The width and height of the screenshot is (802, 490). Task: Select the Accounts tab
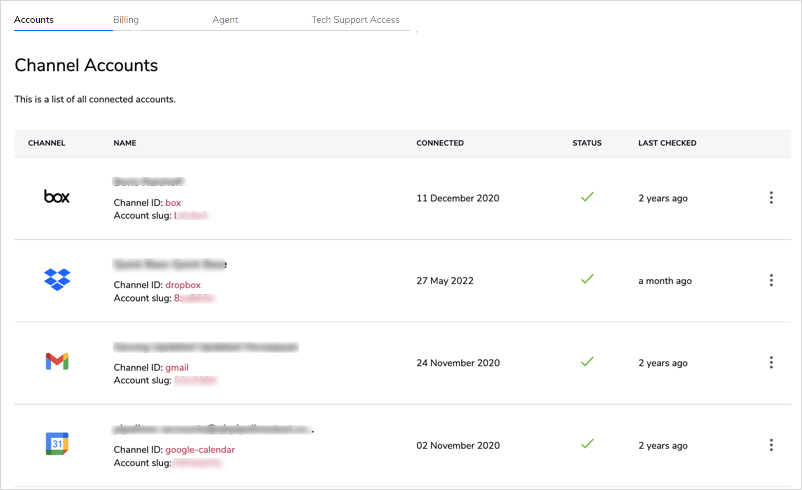tap(34, 19)
